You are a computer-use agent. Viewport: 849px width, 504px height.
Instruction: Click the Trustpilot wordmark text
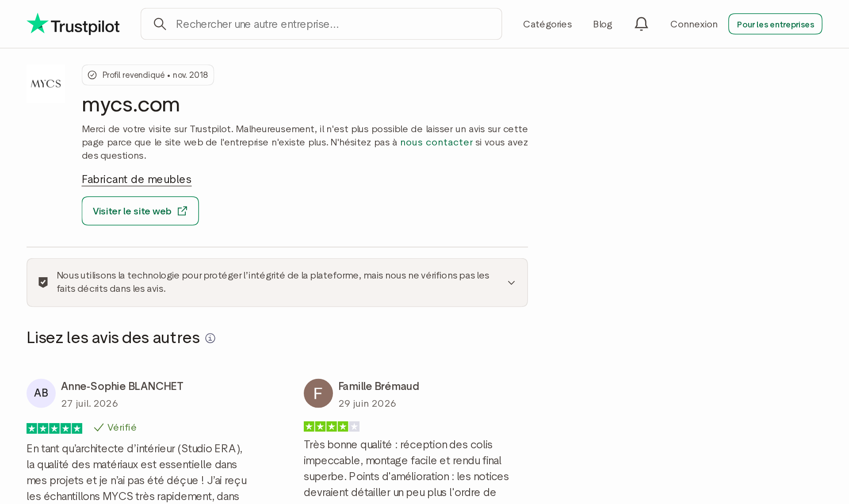pyautogui.click(x=85, y=27)
